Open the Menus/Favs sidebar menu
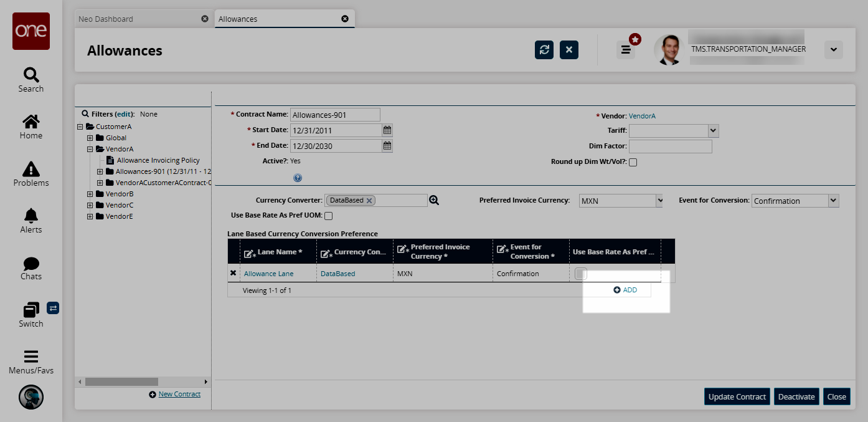Image resolution: width=868 pixels, height=422 pixels. [x=31, y=362]
